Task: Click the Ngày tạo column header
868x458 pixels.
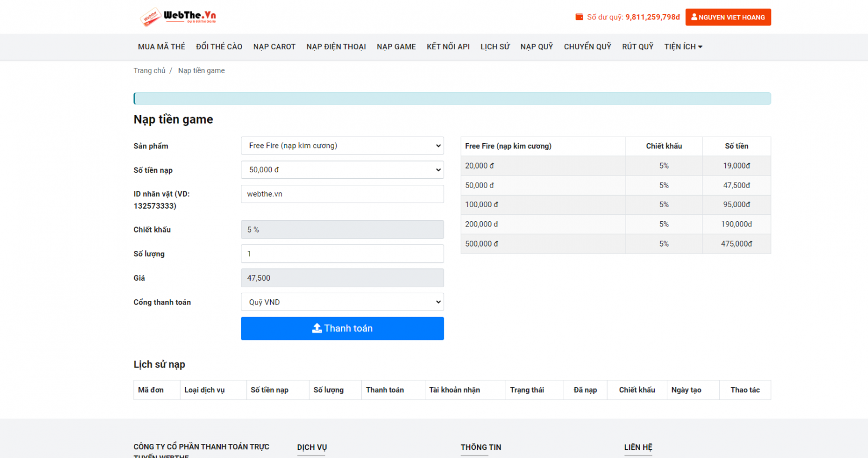Action: tap(693, 390)
